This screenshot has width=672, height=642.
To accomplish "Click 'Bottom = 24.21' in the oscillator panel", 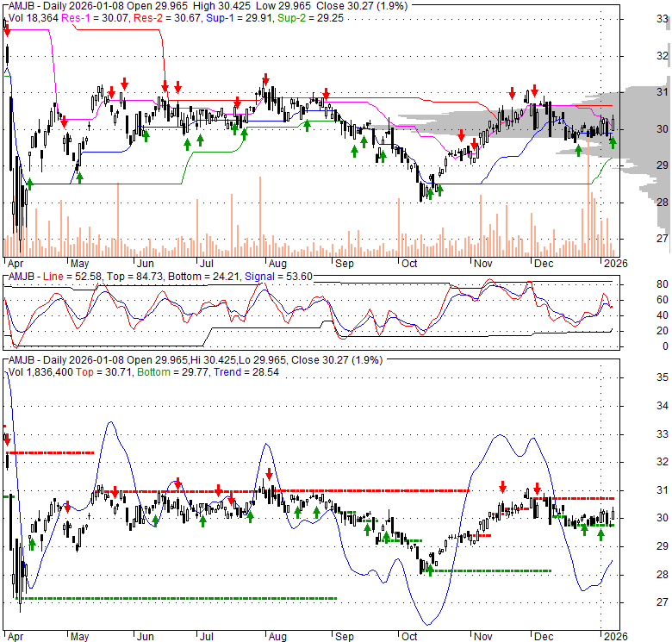I will 203,277.
